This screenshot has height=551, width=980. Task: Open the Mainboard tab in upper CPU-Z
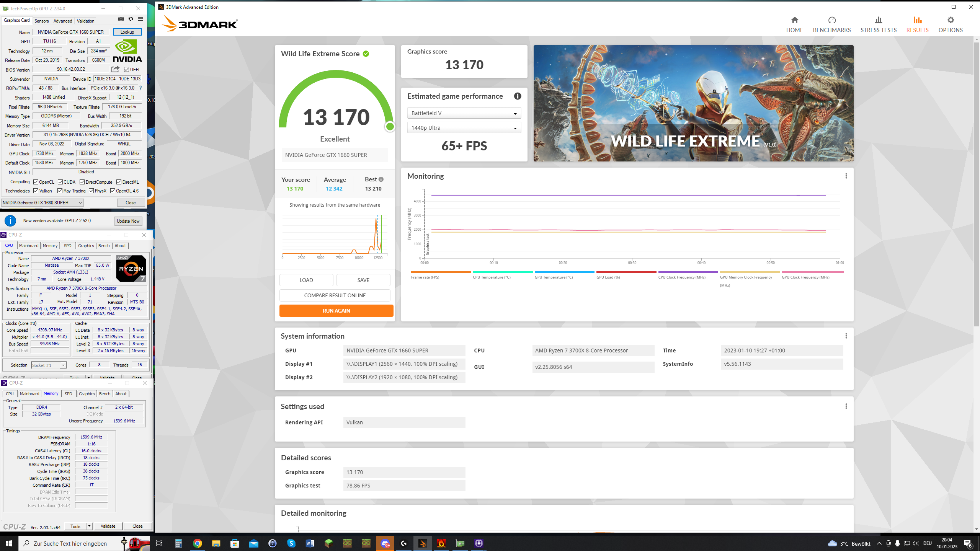pos(29,246)
